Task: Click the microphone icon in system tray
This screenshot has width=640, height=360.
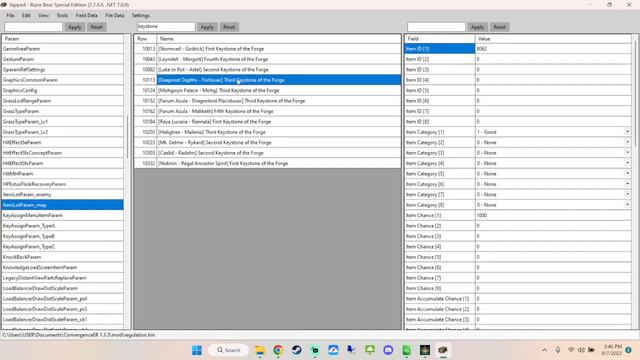Action: coord(558,350)
